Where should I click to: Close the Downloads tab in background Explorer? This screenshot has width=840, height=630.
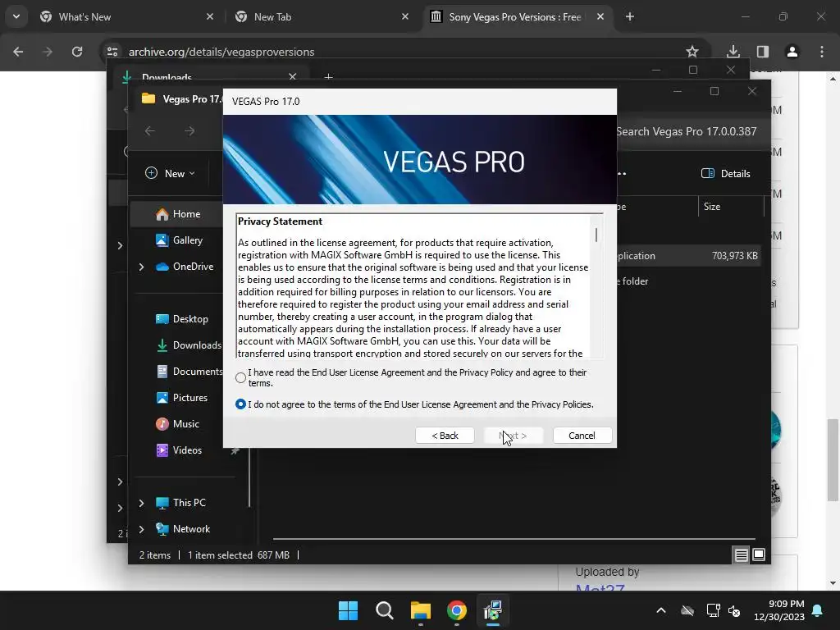pyautogui.click(x=293, y=76)
